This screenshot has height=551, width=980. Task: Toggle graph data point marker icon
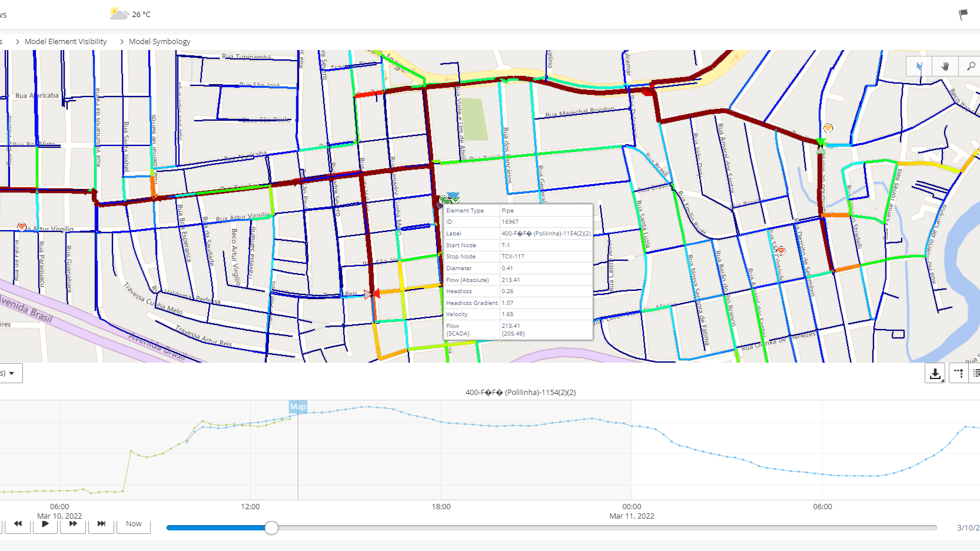pyautogui.click(x=958, y=373)
